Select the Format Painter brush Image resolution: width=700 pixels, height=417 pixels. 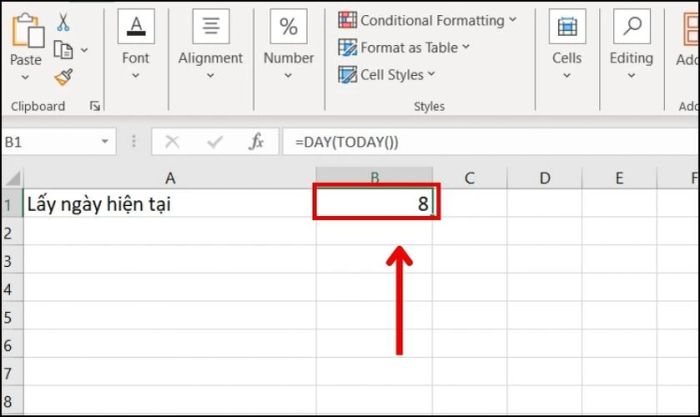(x=63, y=76)
